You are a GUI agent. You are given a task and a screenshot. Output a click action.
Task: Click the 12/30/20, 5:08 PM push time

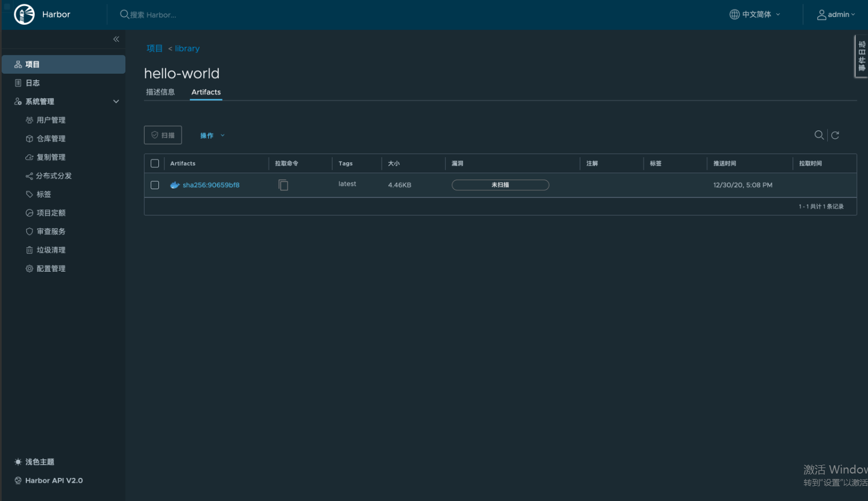click(743, 185)
